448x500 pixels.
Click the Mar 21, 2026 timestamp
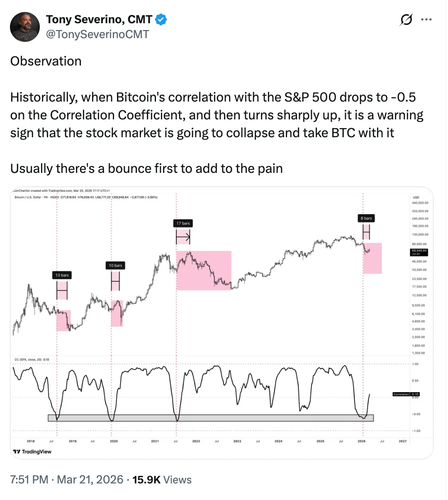88,480
